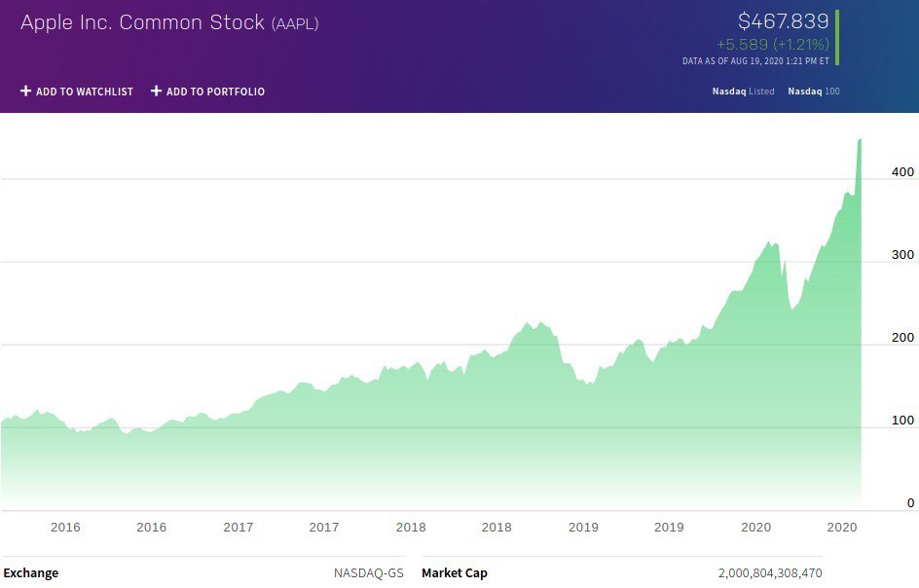Click the last 2020 x-axis label
919x588 pixels.
[842, 527]
